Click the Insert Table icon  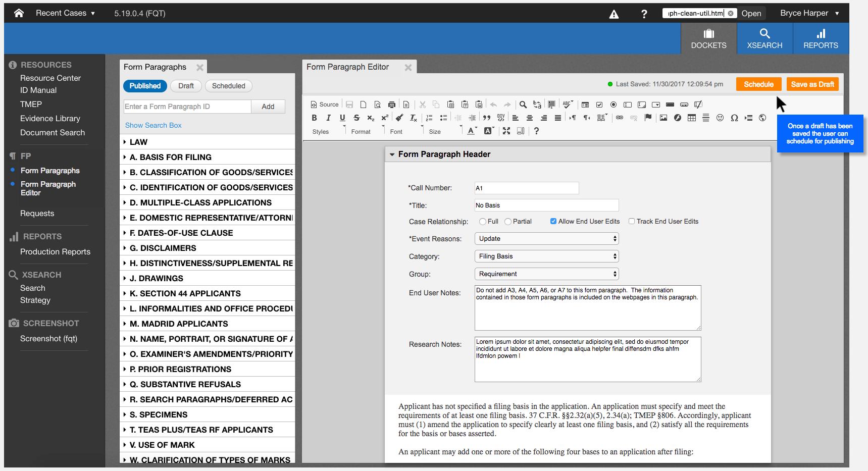692,118
